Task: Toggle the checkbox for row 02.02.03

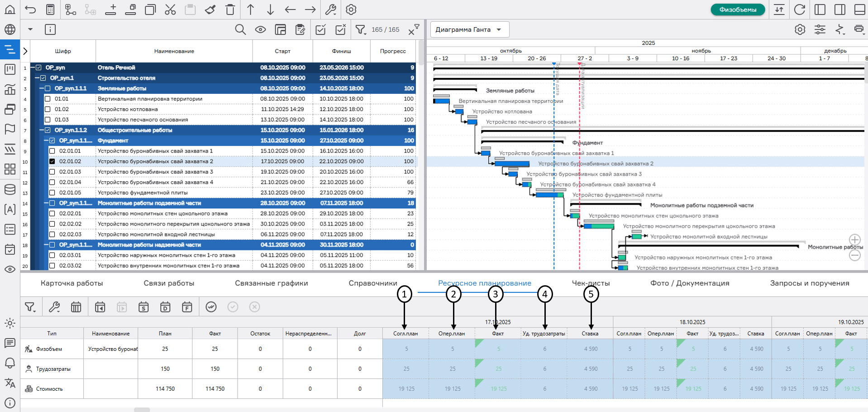Action: 52,235
